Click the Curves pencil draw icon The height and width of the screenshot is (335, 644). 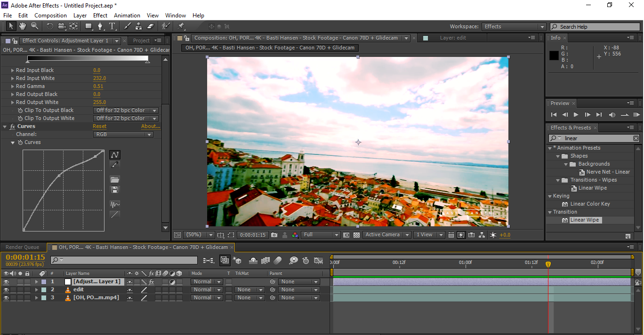[114, 165]
